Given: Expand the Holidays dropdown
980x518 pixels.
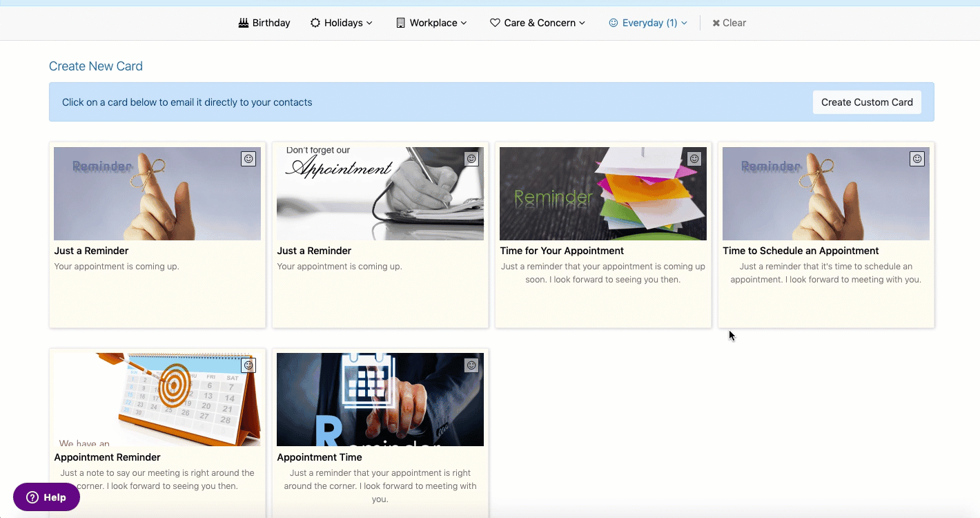Looking at the screenshot, I should tap(342, 23).
